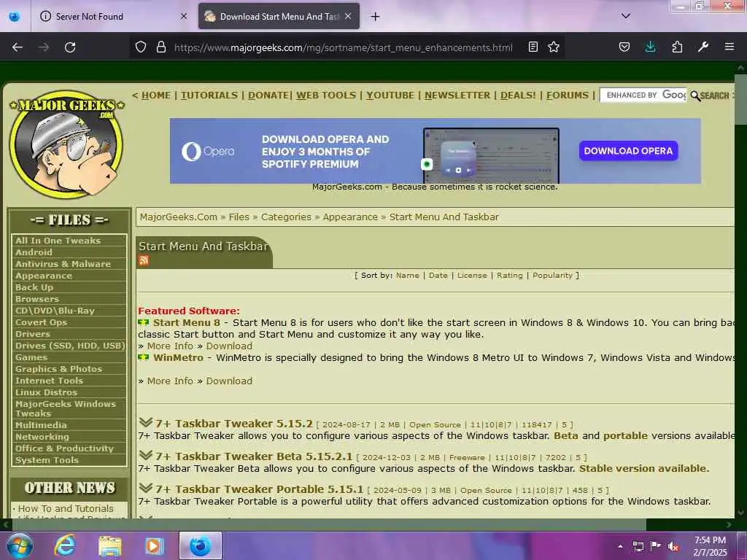Close the Server Not Found tab
The image size is (747, 560).
pyautogui.click(x=184, y=17)
